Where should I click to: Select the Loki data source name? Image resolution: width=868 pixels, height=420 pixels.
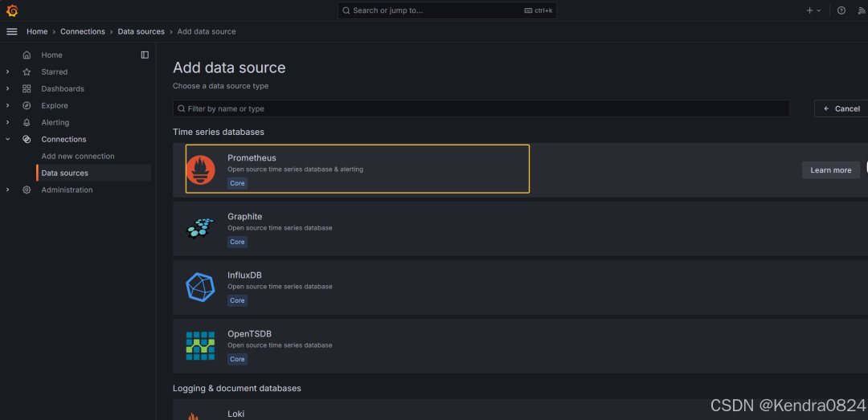tap(235, 414)
